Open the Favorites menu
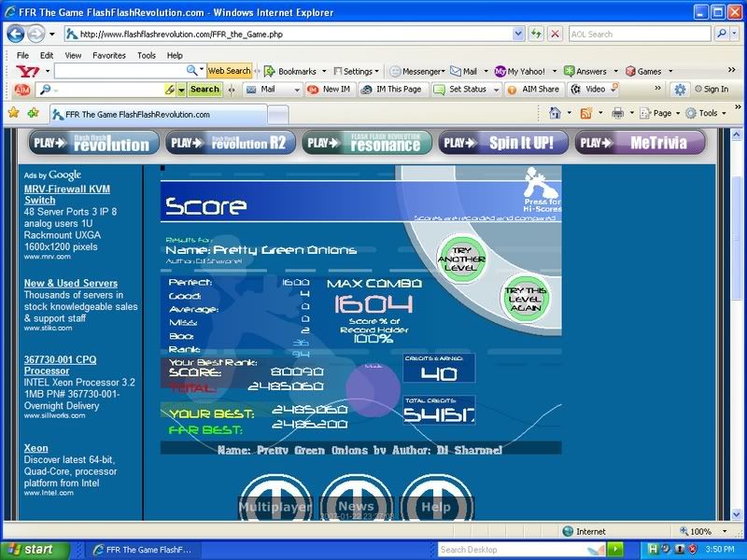The width and height of the screenshot is (747, 560). pos(108,55)
